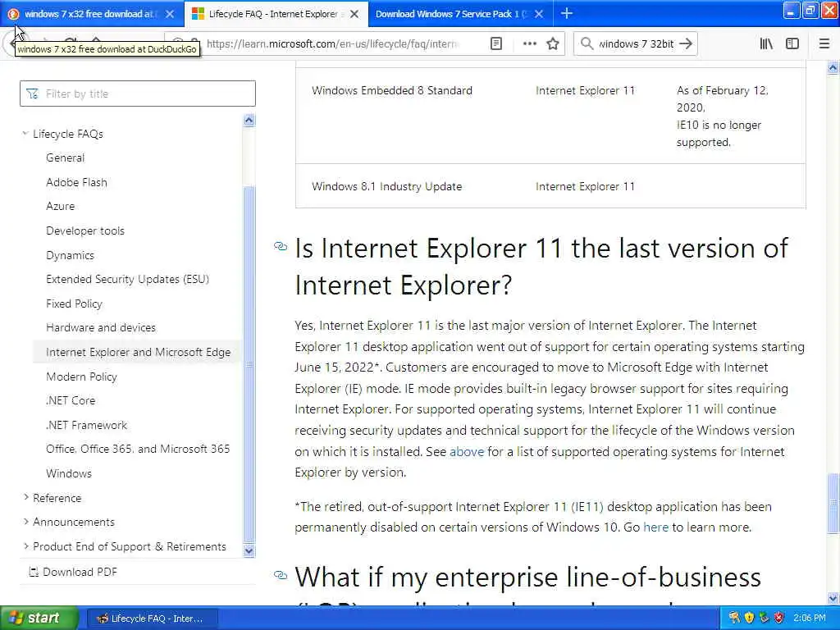Image resolution: width=840 pixels, height=630 pixels.
Task: Click the search go arrow button
Action: (x=686, y=43)
